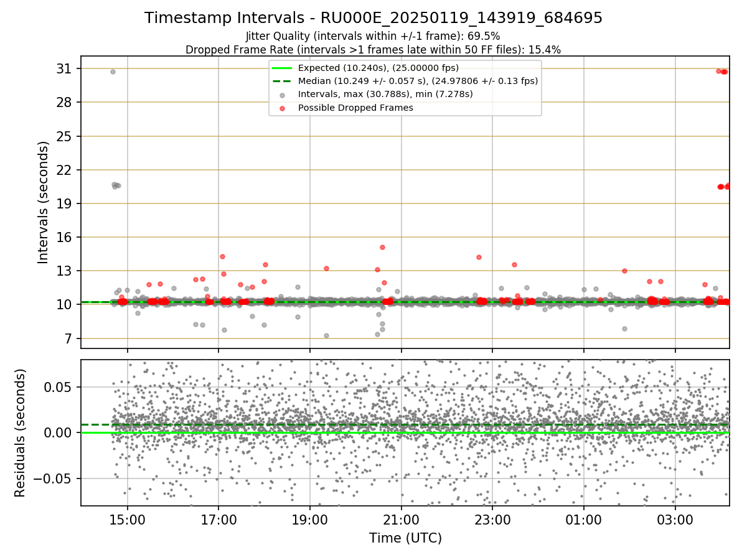Click the gray outlier point near 31 seconds at plot start
747x560 pixels.
pos(113,72)
